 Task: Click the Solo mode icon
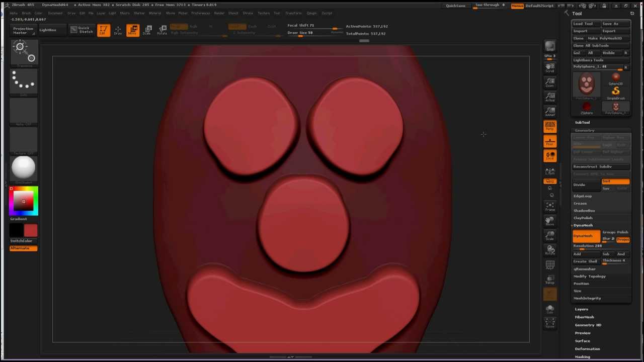pyautogui.click(x=550, y=309)
